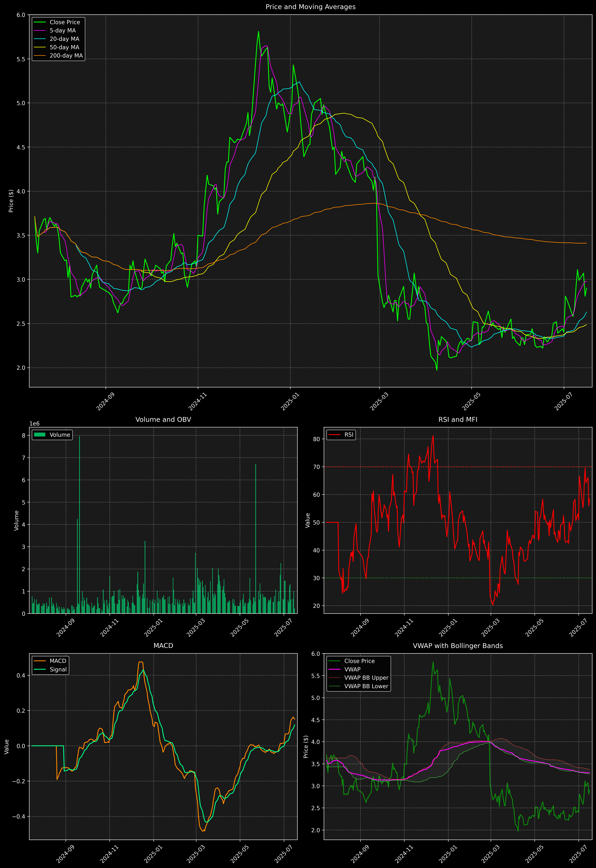Click the "MACD" chart title
Viewport: 596px width, 868px height.
(x=163, y=646)
